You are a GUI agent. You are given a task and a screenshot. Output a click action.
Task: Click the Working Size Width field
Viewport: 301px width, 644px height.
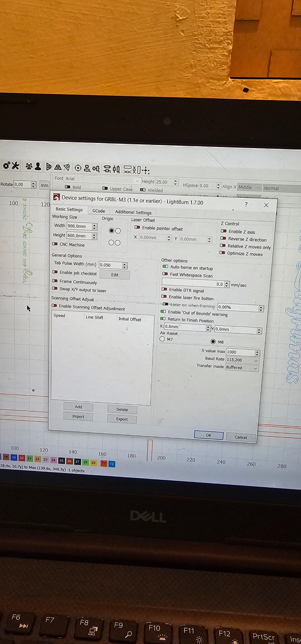82,226
